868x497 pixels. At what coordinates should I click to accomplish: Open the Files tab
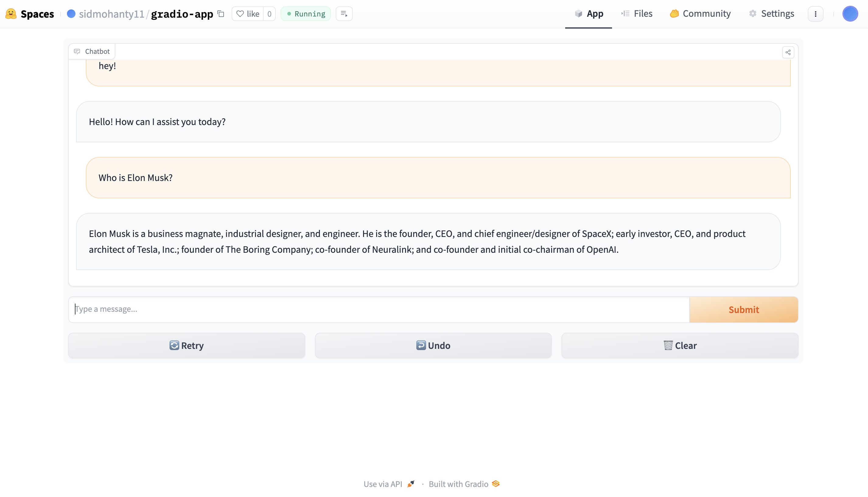(637, 14)
